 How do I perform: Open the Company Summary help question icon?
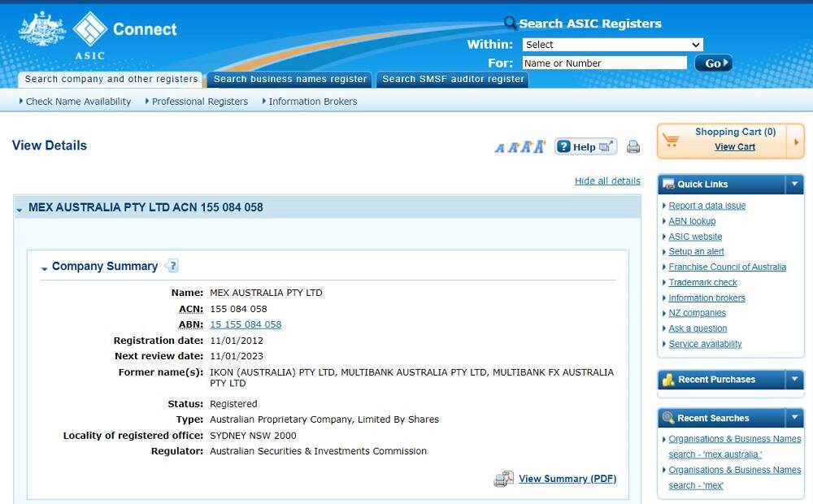pyautogui.click(x=172, y=266)
